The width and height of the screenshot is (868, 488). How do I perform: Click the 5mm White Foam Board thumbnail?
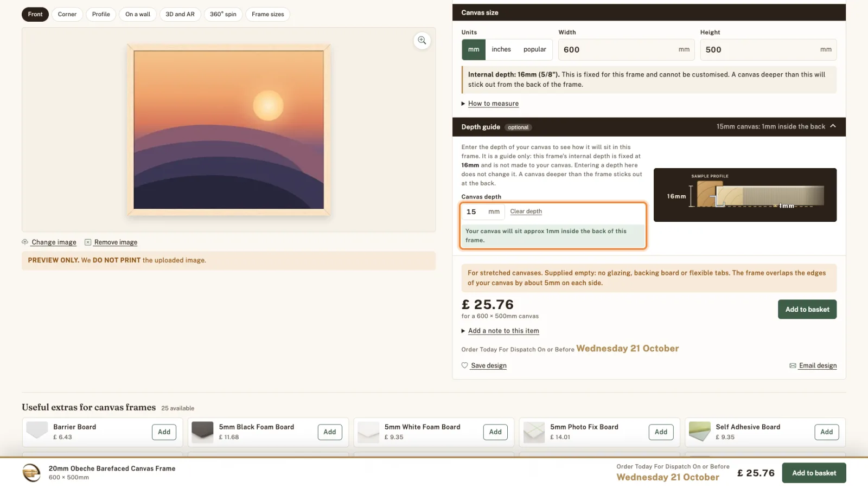click(368, 432)
